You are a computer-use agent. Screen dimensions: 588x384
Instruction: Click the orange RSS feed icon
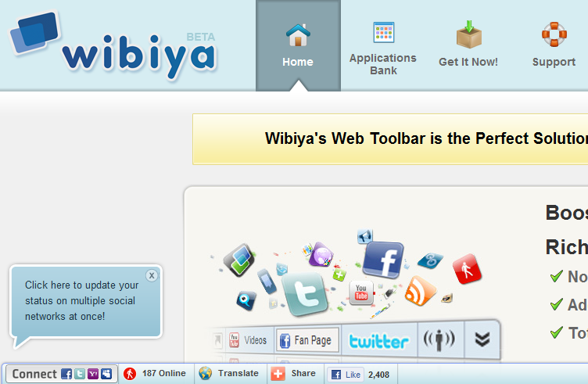[x=421, y=291]
